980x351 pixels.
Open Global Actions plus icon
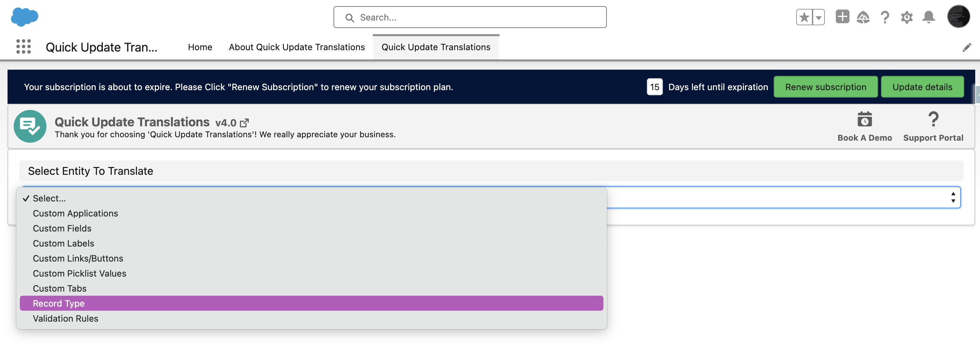pos(842,17)
